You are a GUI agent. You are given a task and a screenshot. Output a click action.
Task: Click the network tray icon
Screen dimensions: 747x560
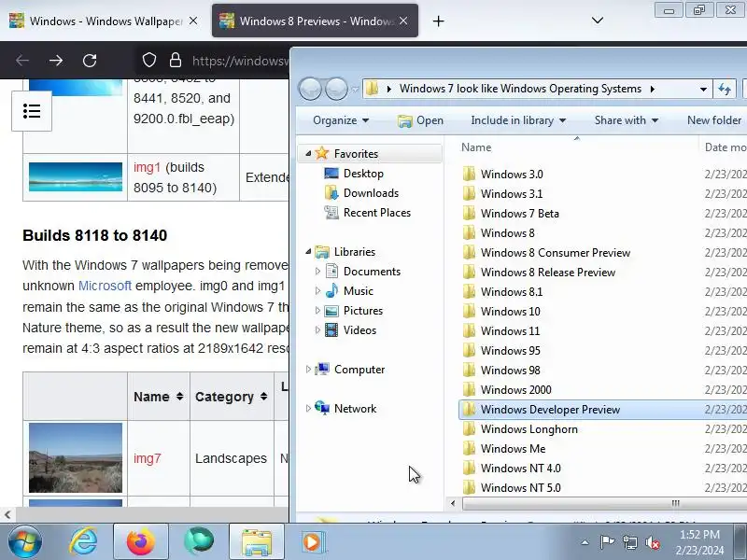[629, 542]
